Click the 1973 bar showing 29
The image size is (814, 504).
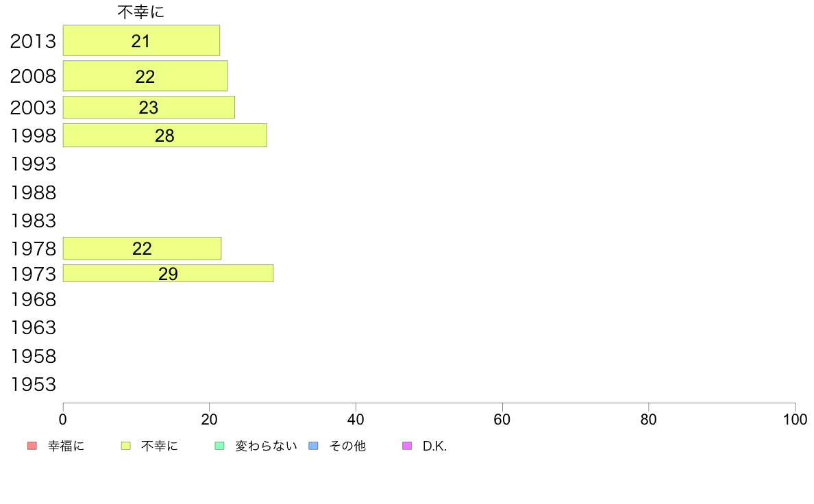click(x=168, y=273)
